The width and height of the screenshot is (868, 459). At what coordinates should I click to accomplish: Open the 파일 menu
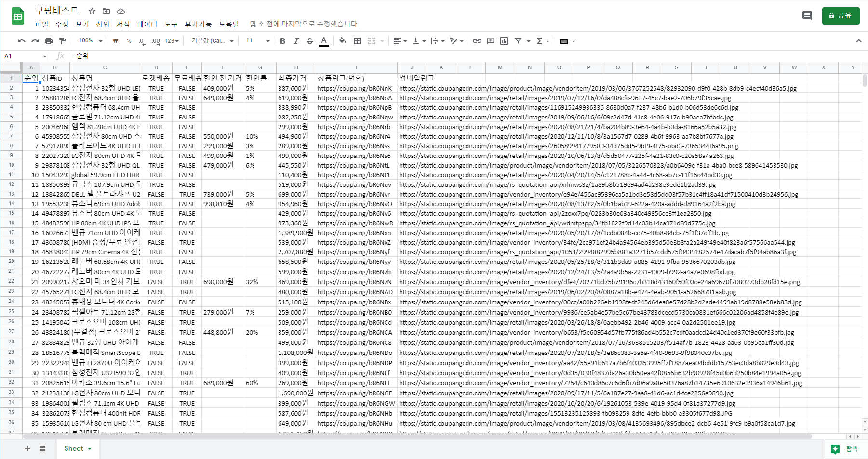(41, 24)
